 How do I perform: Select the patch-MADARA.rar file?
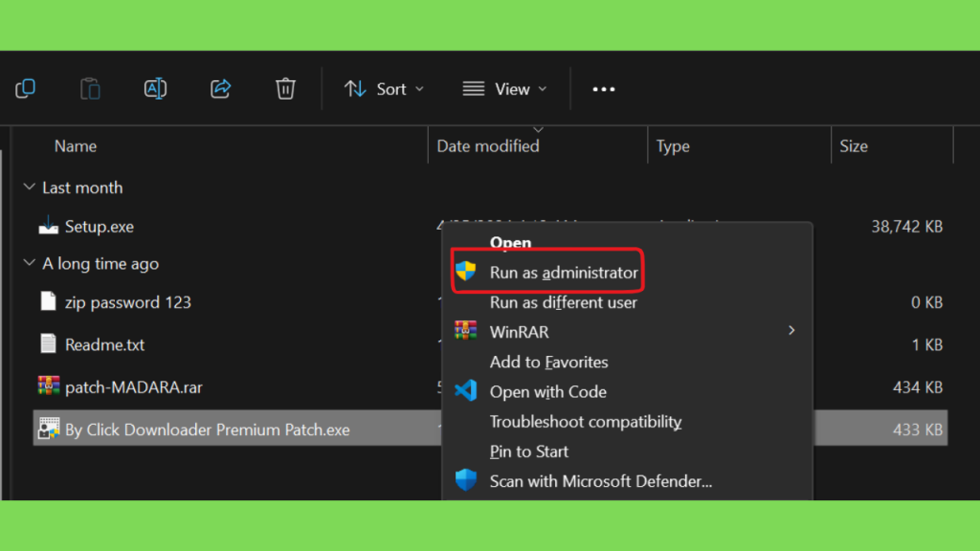pyautogui.click(x=133, y=387)
